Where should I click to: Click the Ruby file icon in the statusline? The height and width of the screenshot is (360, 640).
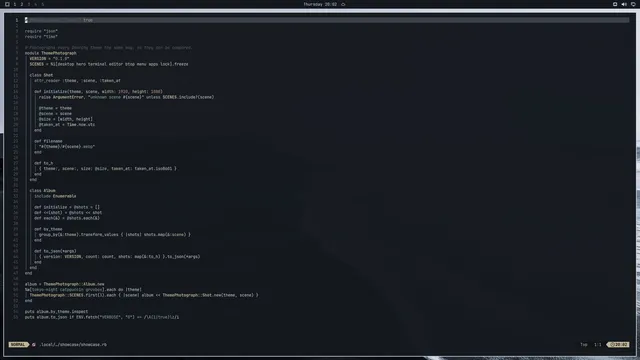point(34,344)
